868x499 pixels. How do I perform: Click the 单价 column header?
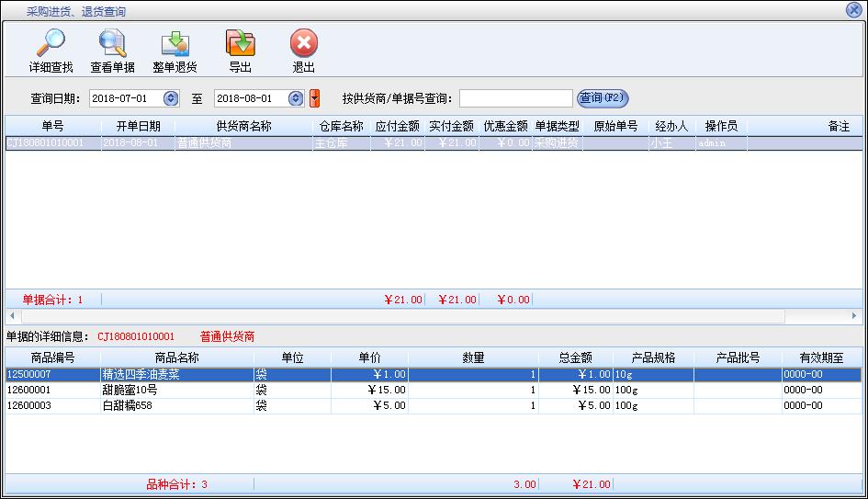(x=369, y=357)
